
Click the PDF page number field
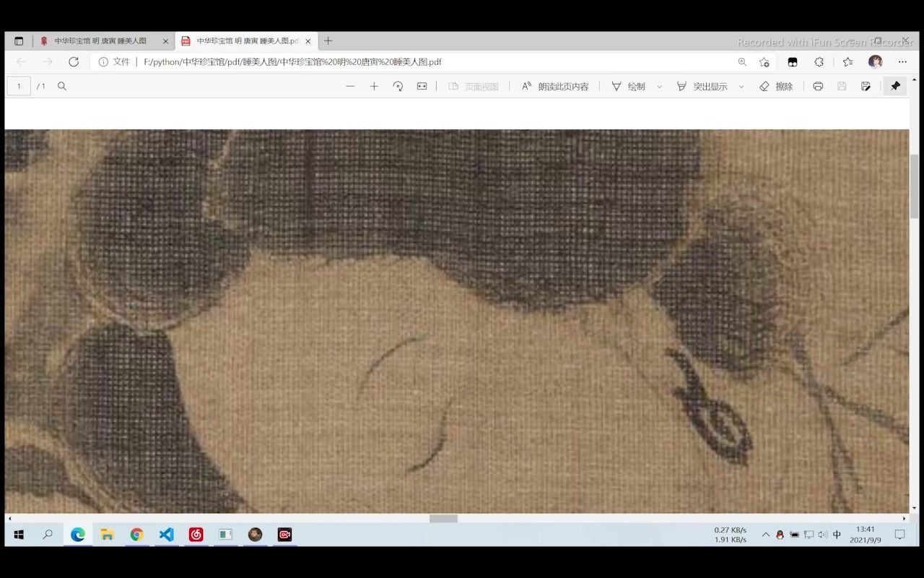(x=19, y=86)
